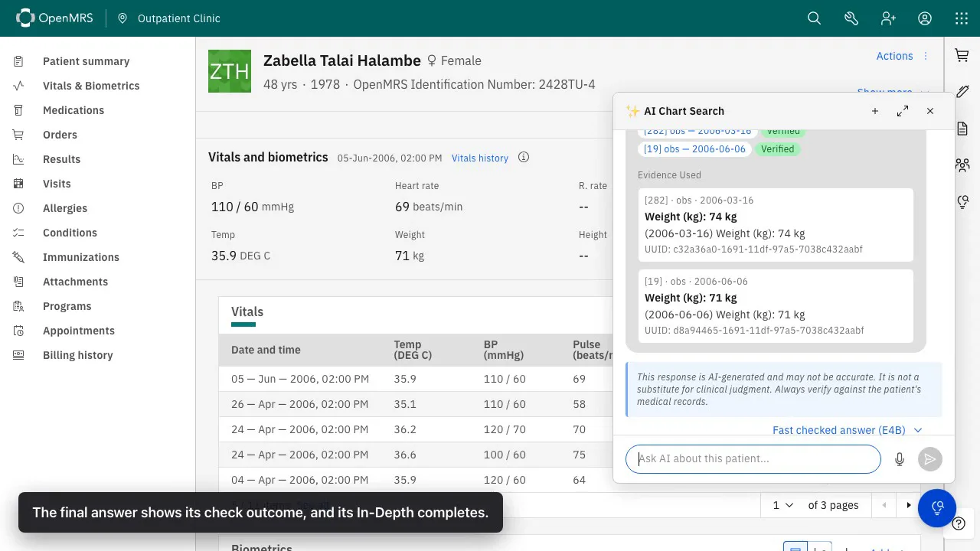
Task: Expand the AI Chart Search panel
Action: [x=903, y=111]
